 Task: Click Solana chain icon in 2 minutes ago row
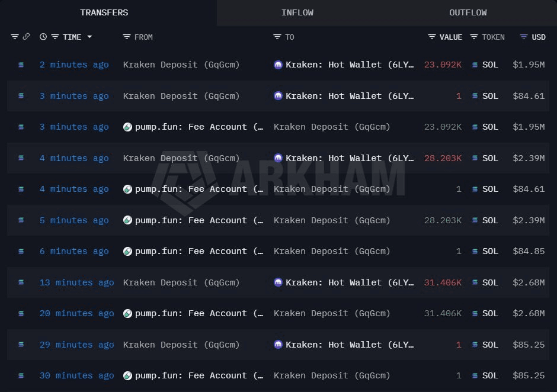tap(21, 65)
